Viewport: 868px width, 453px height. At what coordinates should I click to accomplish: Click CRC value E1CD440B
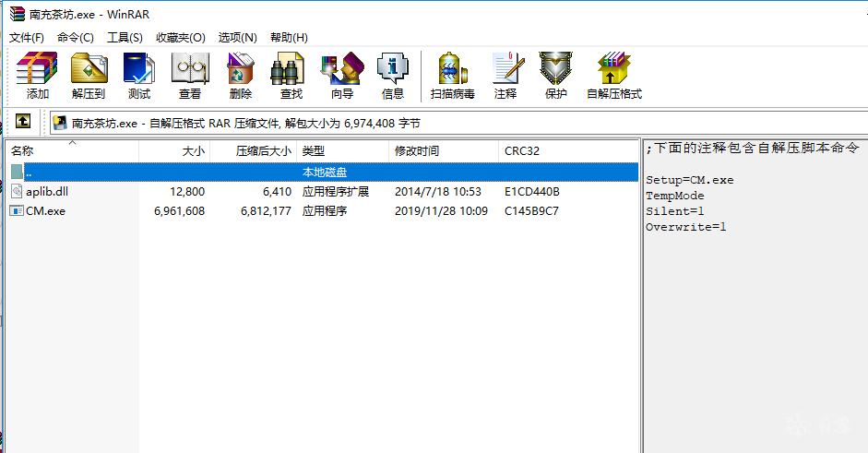532,192
